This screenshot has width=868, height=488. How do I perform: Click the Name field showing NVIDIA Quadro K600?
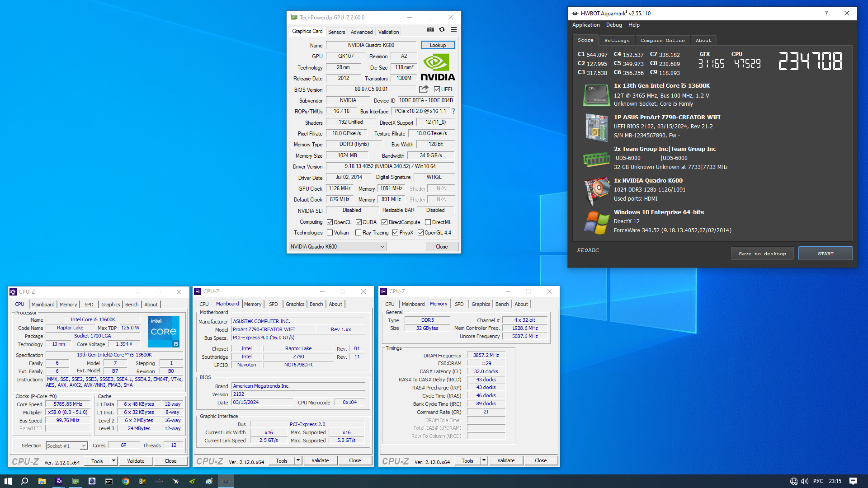(x=371, y=45)
